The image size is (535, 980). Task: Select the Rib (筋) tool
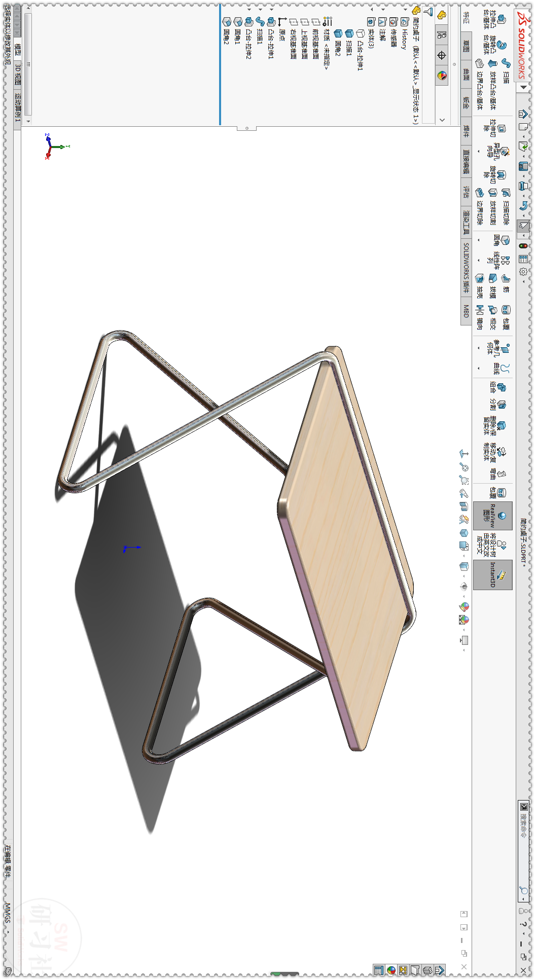506,283
